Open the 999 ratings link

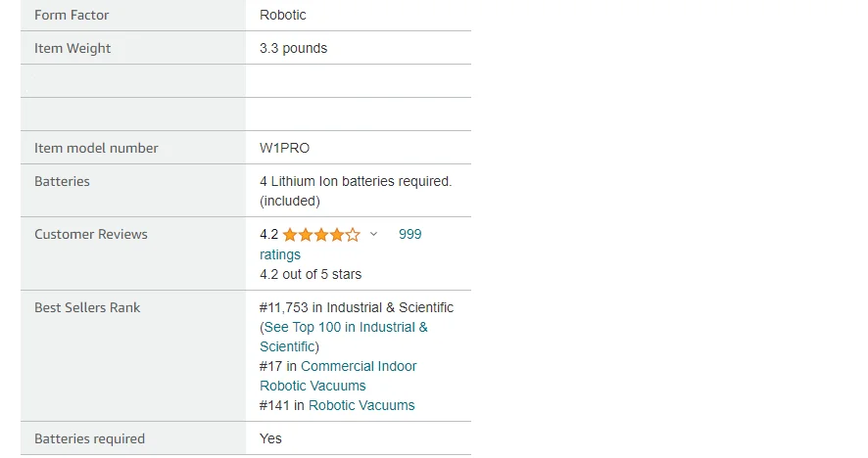coord(410,235)
